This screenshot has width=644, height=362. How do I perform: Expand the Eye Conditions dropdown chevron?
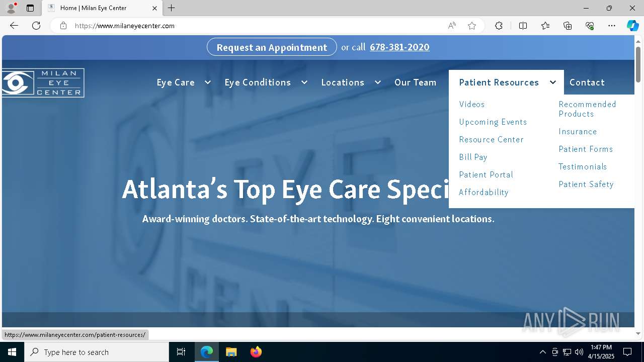click(304, 82)
